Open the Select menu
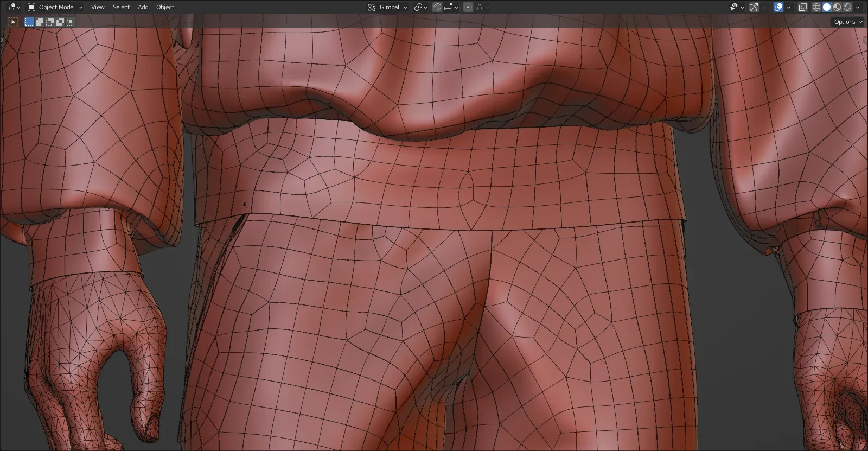The image size is (868, 451). click(121, 7)
